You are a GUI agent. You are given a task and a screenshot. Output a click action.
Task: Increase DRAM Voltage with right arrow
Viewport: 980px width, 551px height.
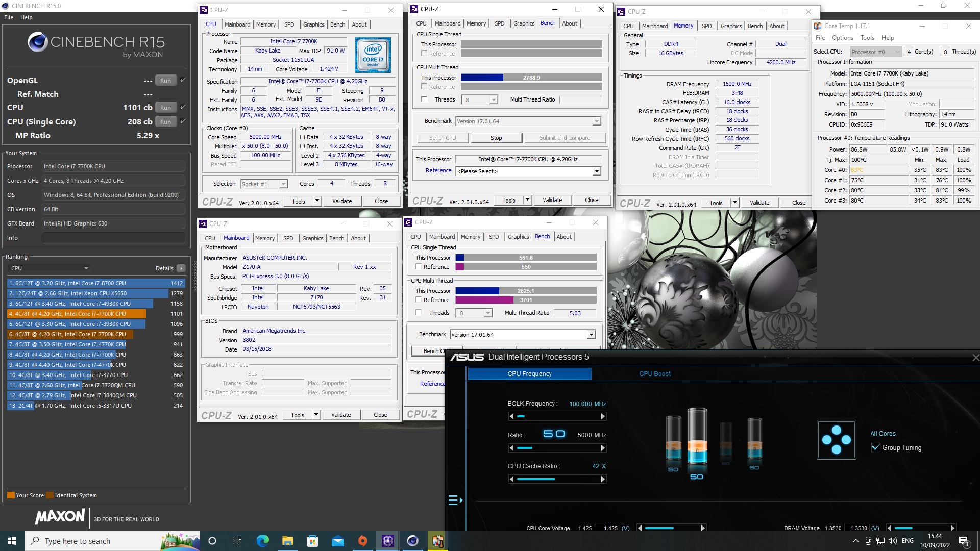point(952,528)
